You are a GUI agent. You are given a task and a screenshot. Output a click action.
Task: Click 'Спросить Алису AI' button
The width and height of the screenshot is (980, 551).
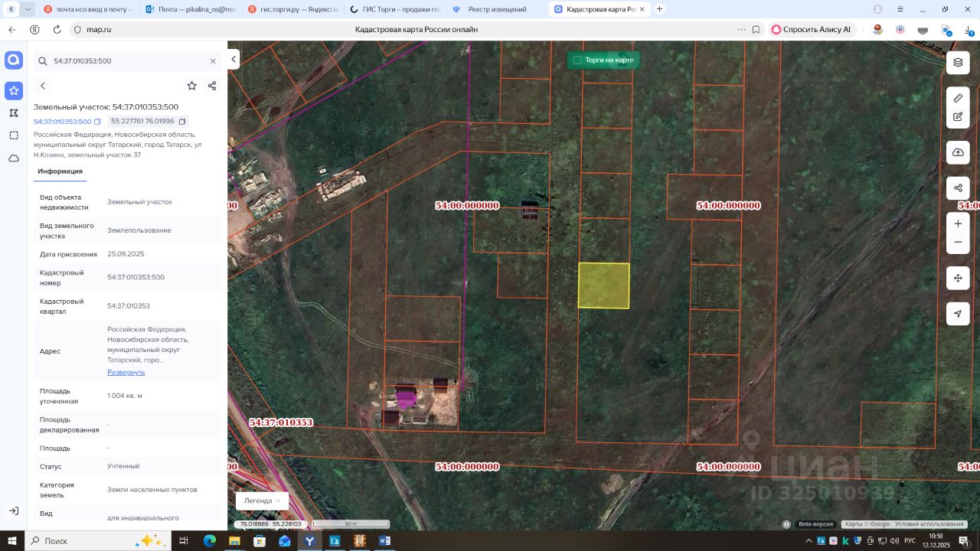[x=811, y=30]
